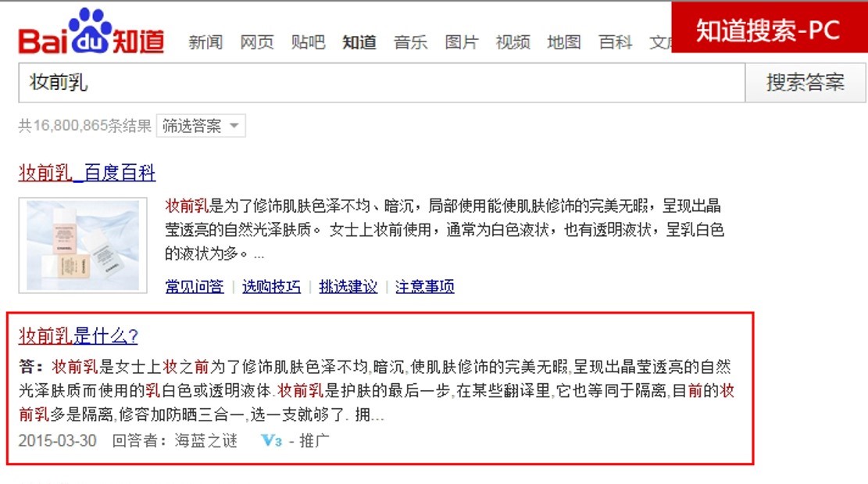The width and height of the screenshot is (868, 484).
Task: Open the 选购技巧 sublink
Action: pyautogui.click(x=271, y=286)
